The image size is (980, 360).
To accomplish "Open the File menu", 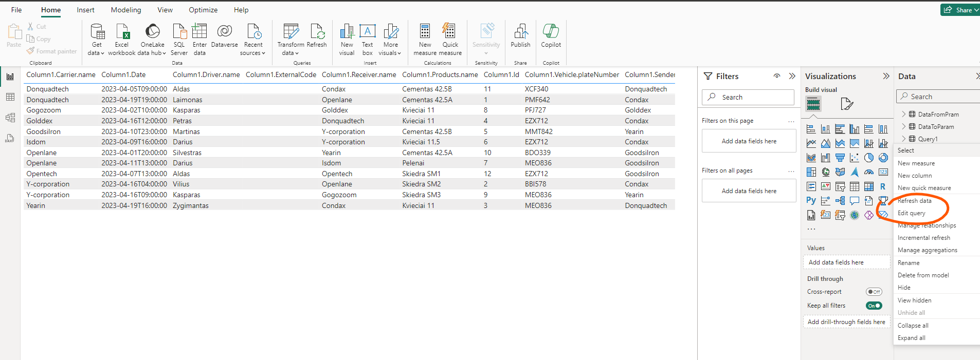I will point(16,10).
